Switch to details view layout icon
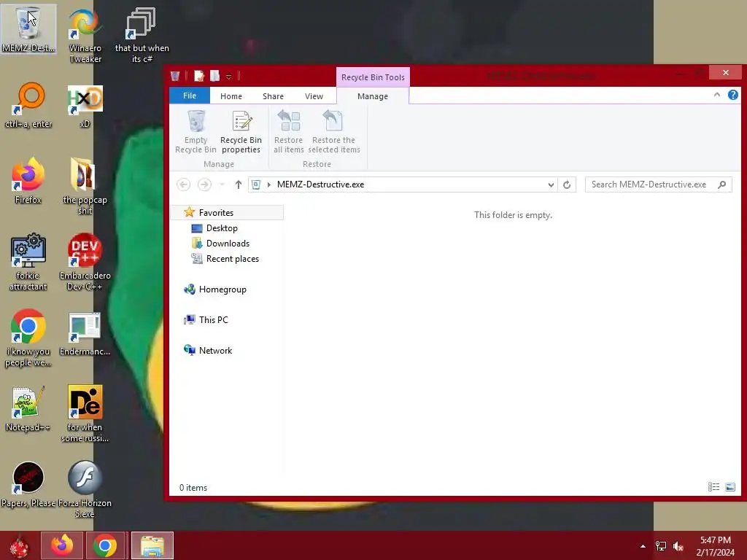 [x=713, y=486]
